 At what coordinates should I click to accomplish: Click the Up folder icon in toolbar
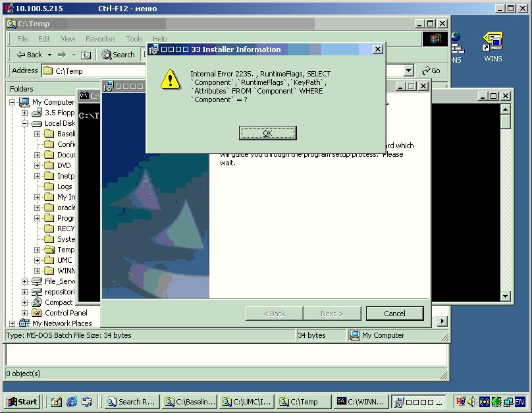pyautogui.click(x=87, y=55)
